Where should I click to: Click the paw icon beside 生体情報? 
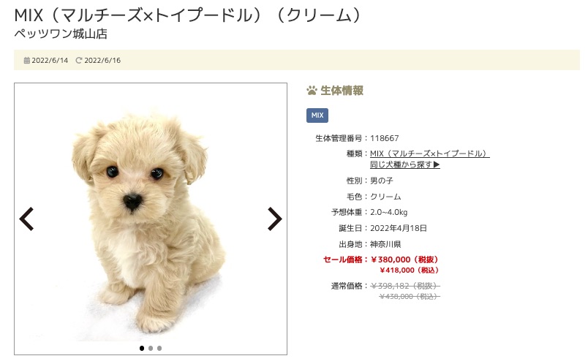click(312, 91)
